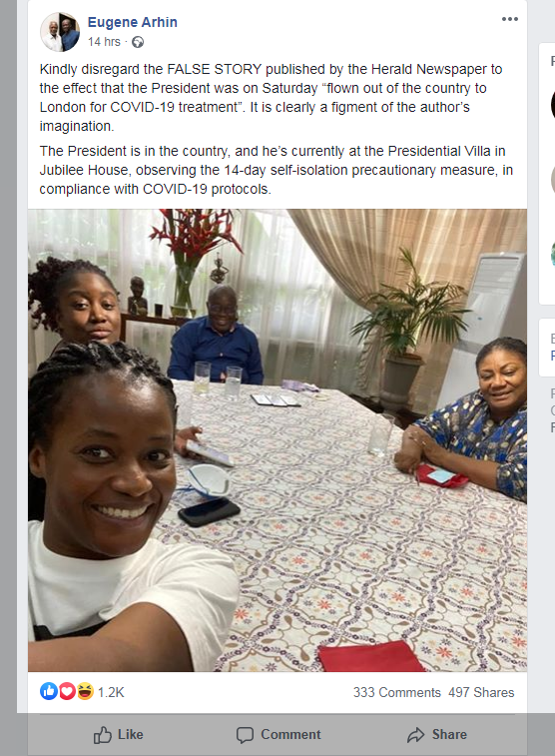The height and width of the screenshot is (756, 555).
Task: Open Eugene Arhin's profile name link
Action: click(133, 22)
